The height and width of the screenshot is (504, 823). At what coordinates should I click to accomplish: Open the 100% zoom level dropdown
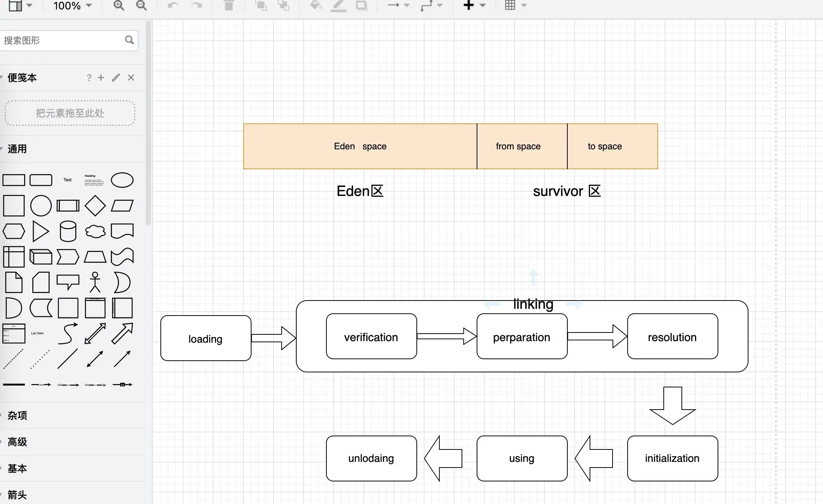coord(72,6)
